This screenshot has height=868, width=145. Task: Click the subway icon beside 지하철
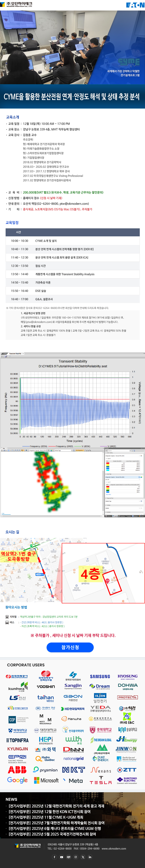[7, 617]
